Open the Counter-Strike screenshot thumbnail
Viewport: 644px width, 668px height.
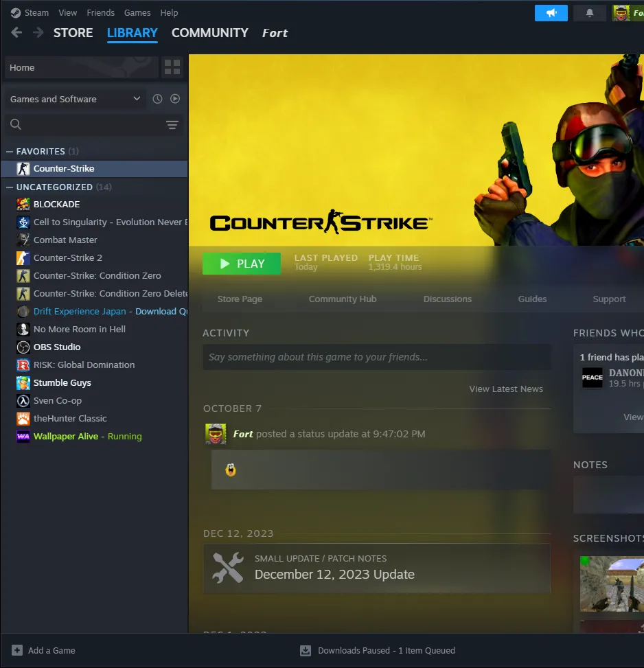612,584
